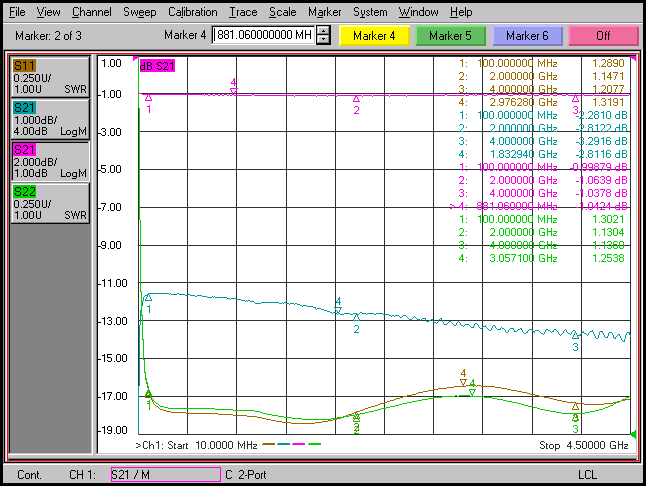Click teal marker 3 triangle on S21 trace
Screen dimensions: 646x486
click(575, 335)
